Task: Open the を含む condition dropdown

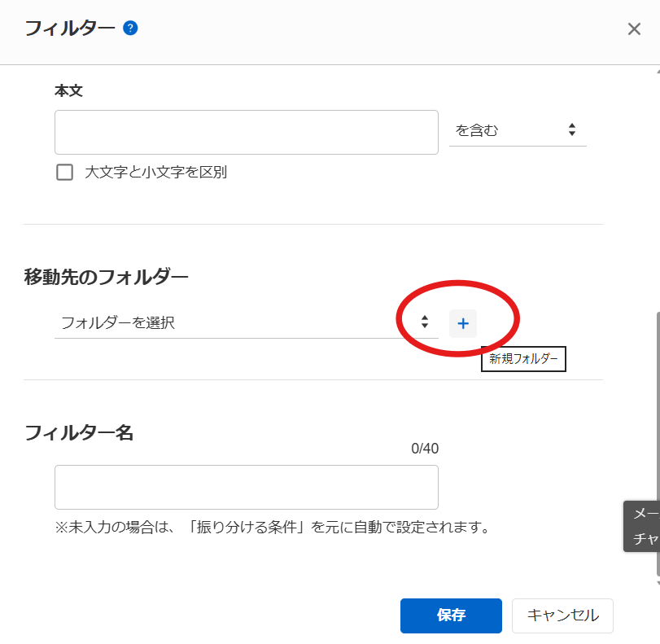Action: 517,130
